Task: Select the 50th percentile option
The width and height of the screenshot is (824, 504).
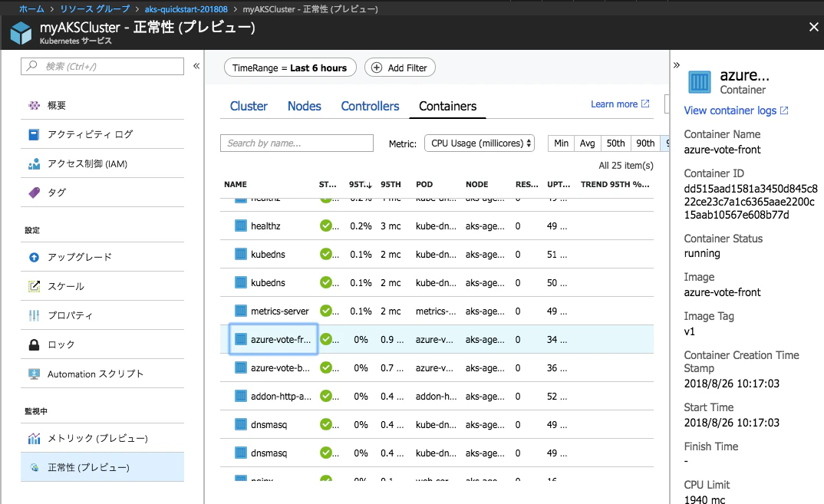Action: pyautogui.click(x=616, y=143)
